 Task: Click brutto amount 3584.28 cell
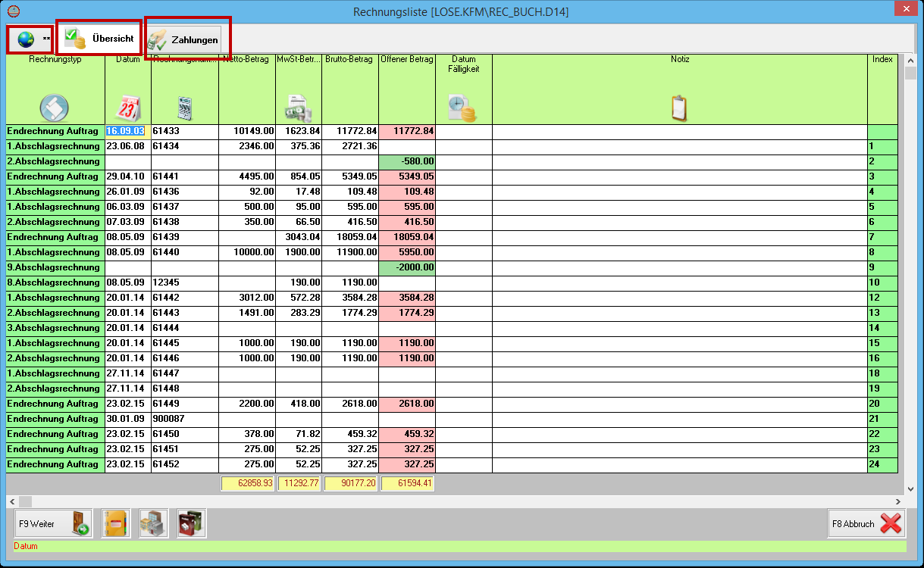[350, 298]
